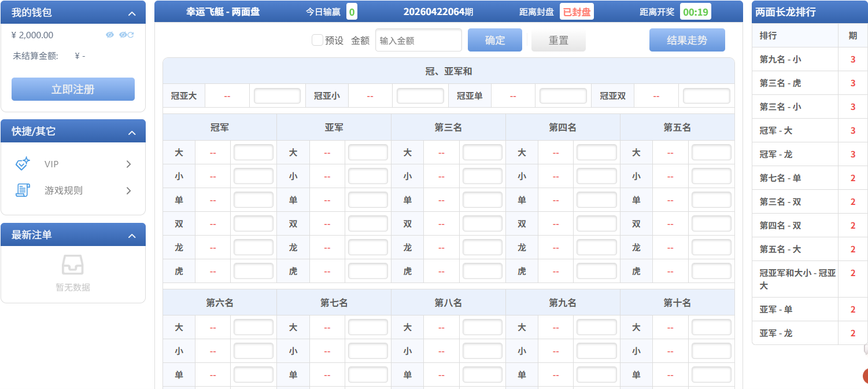868x389 pixels.
Task: Click the 游戏规则 scroll document icon
Action: 23,190
